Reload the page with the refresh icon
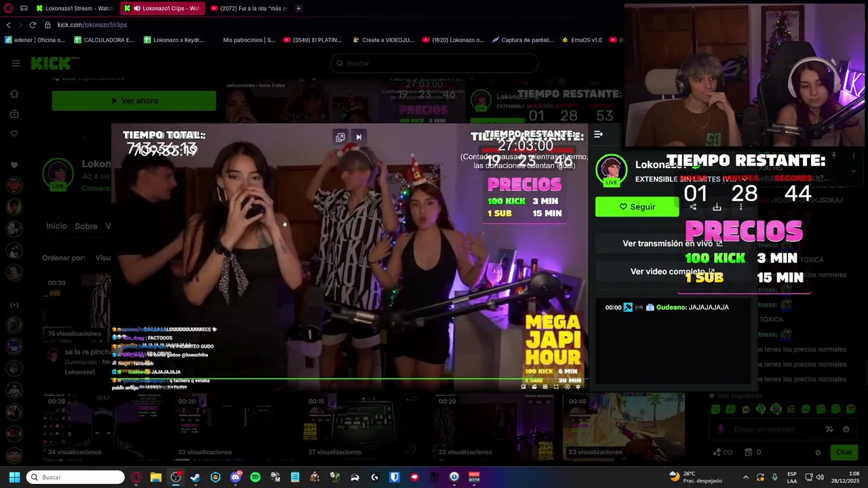Viewport: 868px width, 488px height. 32,24
